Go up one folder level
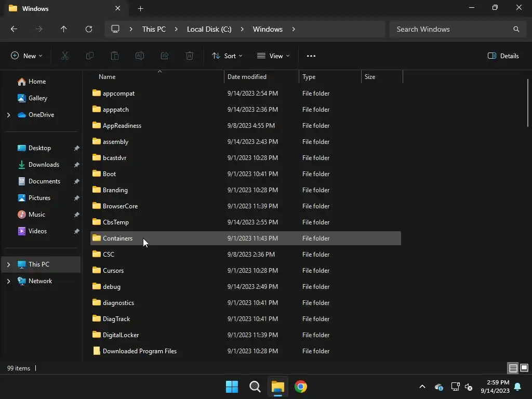 click(x=64, y=29)
